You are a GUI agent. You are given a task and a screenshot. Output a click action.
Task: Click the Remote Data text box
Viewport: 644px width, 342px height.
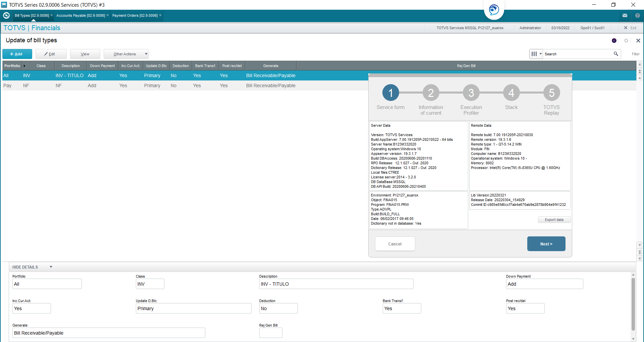pyautogui.click(x=520, y=156)
